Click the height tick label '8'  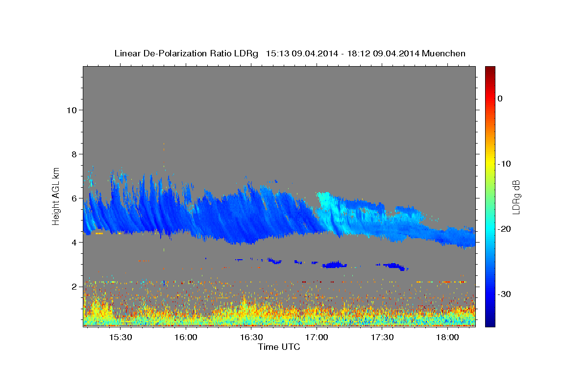(74, 154)
